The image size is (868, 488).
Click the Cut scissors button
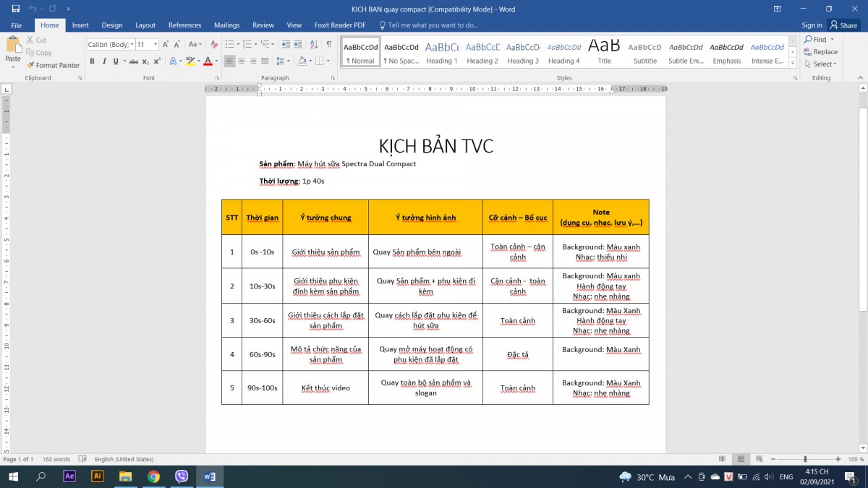[x=36, y=40]
